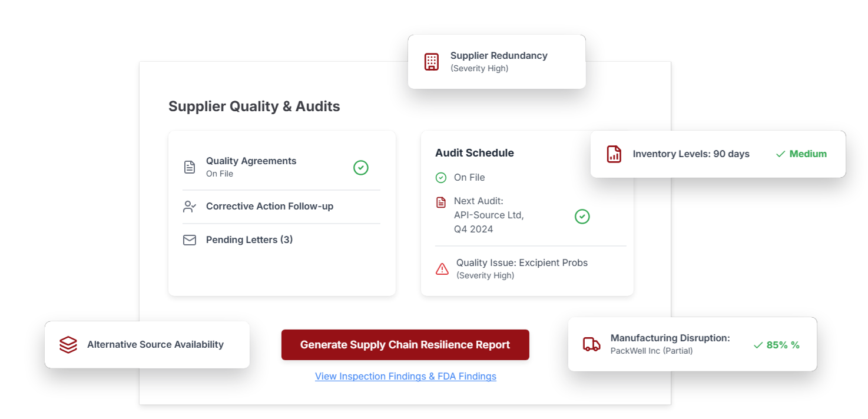Click Generate Supply Chain Resilience Report
The image size is (868, 419).
(x=405, y=344)
